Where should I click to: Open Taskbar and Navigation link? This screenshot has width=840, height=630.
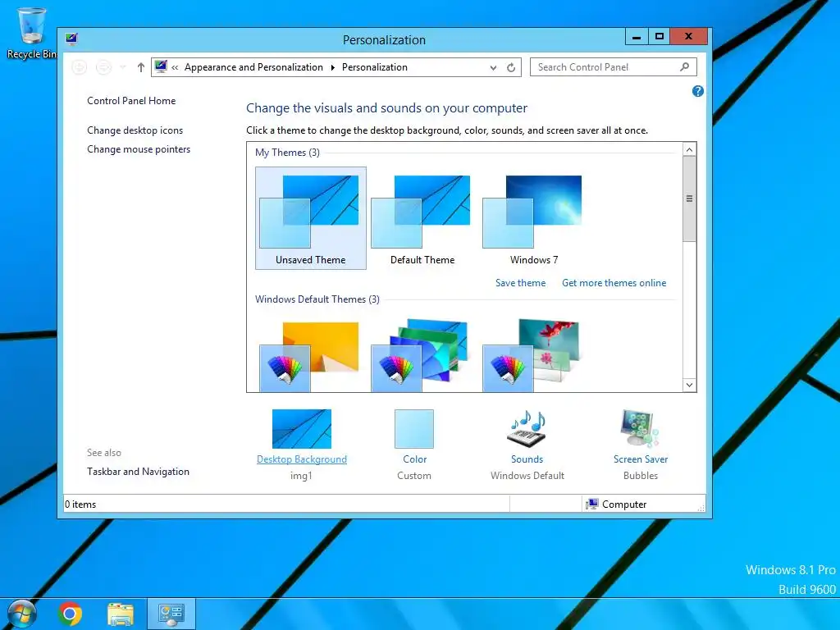tap(138, 472)
